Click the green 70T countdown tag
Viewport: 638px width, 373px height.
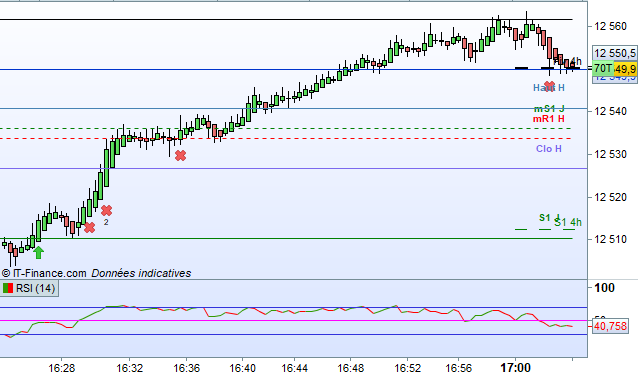pos(603,69)
